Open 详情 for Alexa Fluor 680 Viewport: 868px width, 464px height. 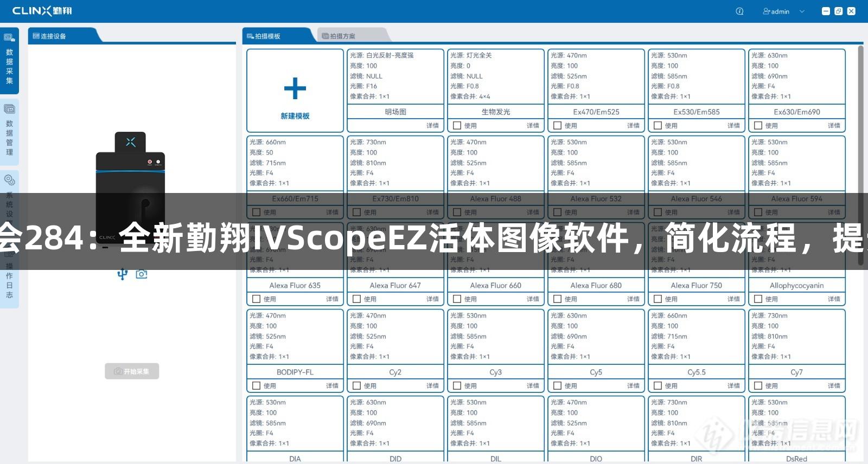coord(633,299)
